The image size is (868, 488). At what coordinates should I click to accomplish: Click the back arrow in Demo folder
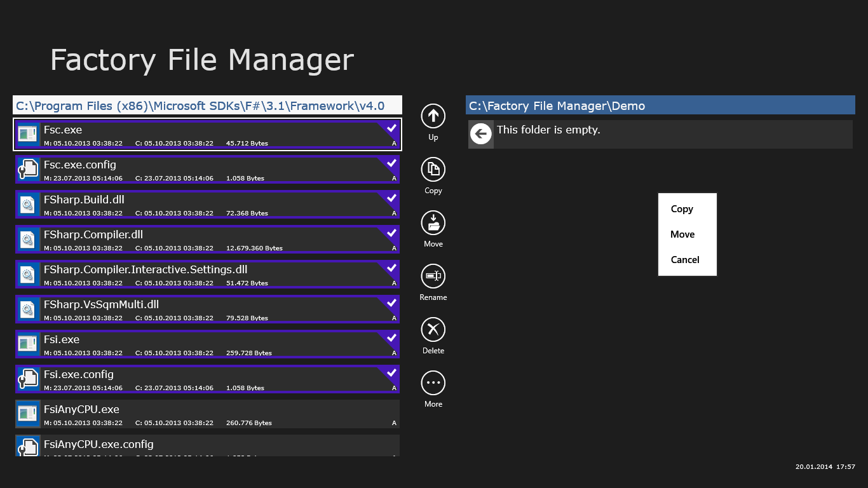coord(481,133)
